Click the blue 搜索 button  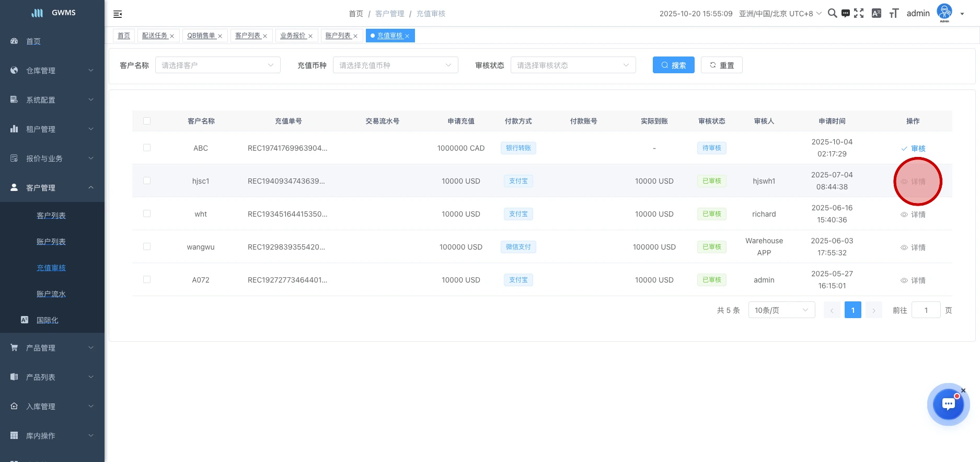(673, 65)
